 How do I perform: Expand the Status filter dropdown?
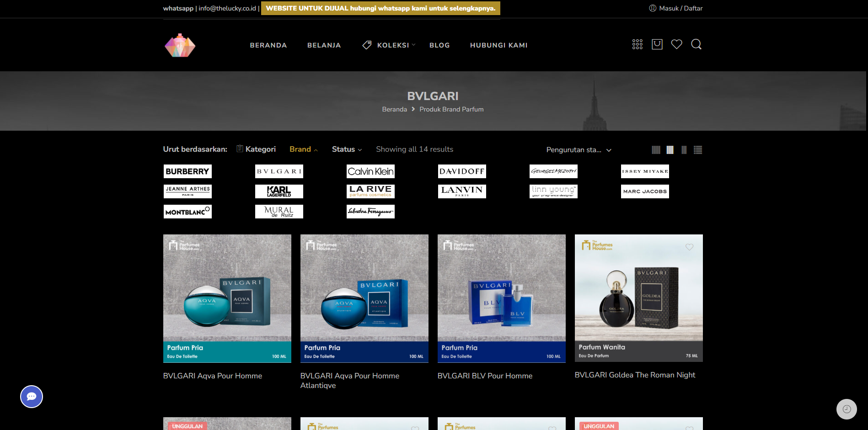click(x=347, y=149)
